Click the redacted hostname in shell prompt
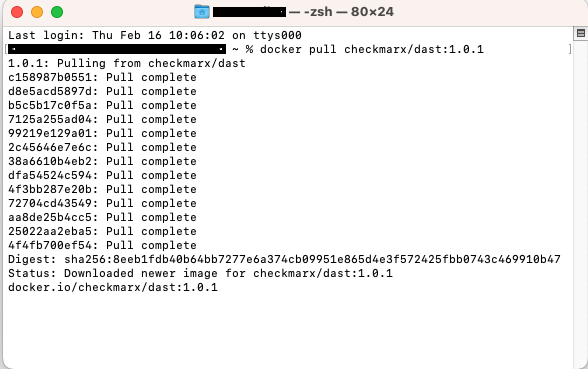This screenshot has height=369, width=588. 117,49
